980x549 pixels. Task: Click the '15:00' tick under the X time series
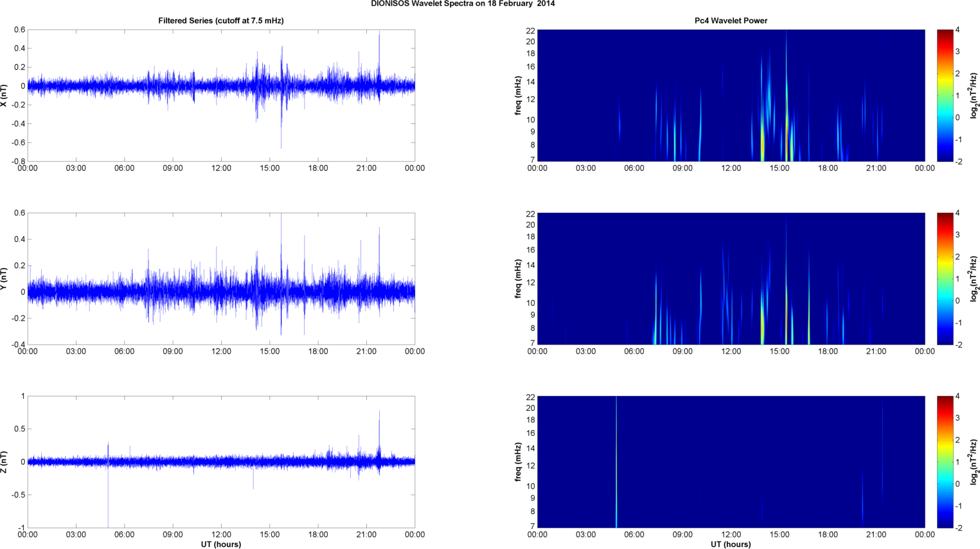(270, 168)
